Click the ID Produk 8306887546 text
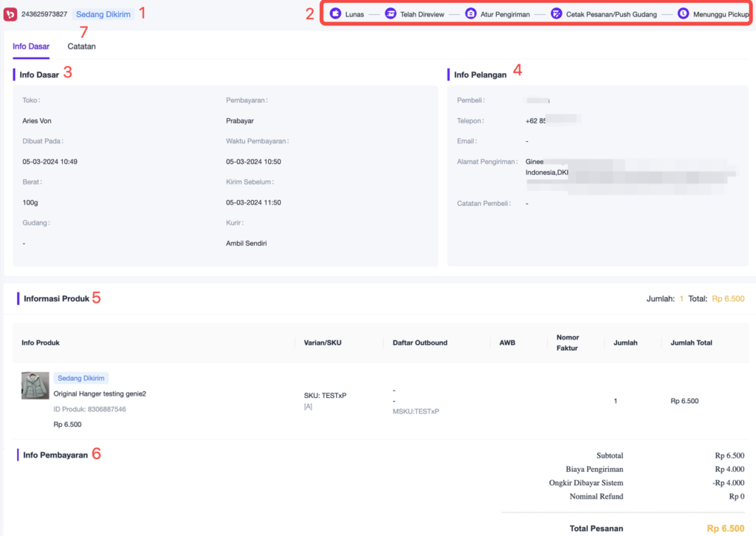Screen dimensions: 756x536 89,409
